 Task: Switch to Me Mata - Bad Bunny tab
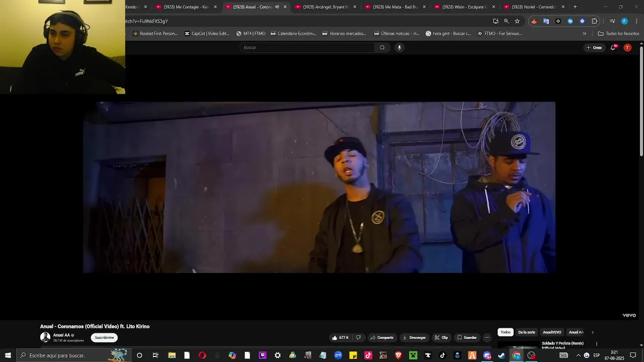[x=395, y=7]
